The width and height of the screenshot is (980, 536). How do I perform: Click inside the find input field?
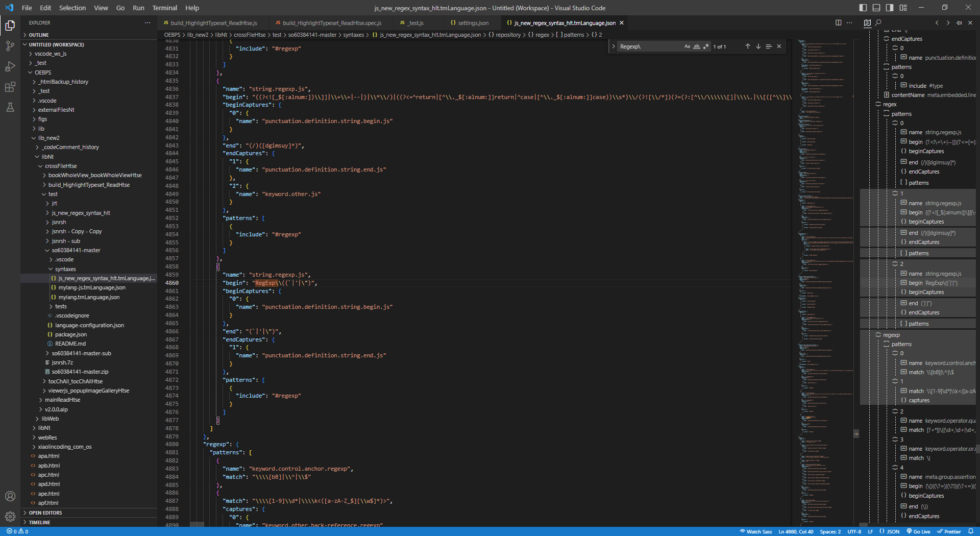pyautogui.click(x=648, y=46)
